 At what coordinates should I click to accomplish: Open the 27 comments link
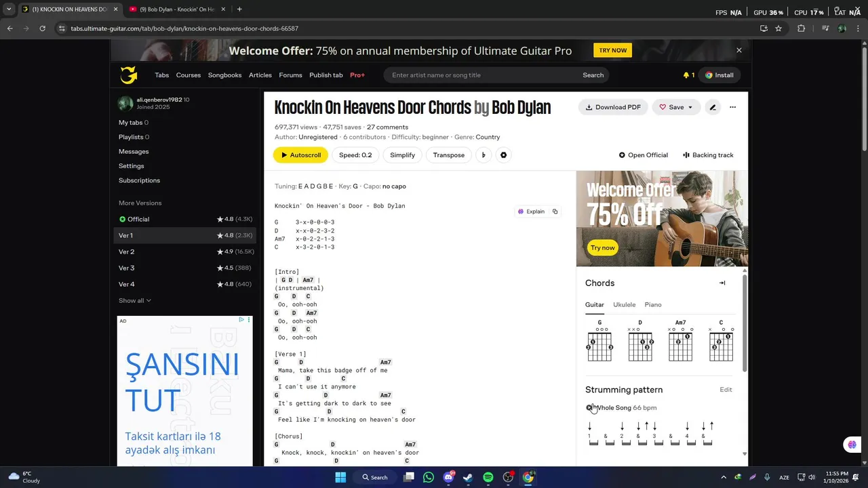click(x=387, y=127)
